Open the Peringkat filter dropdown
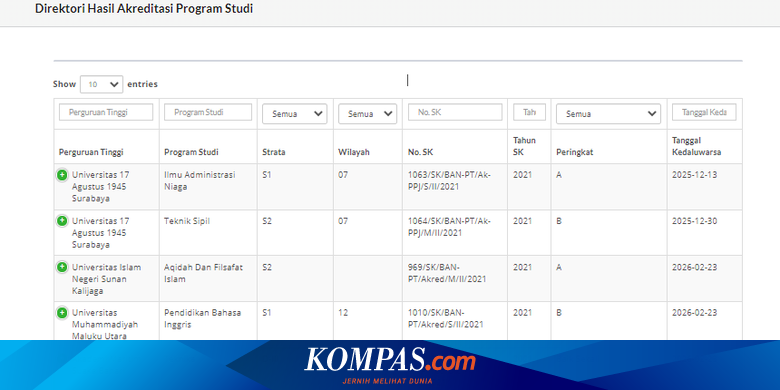 tap(608, 113)
